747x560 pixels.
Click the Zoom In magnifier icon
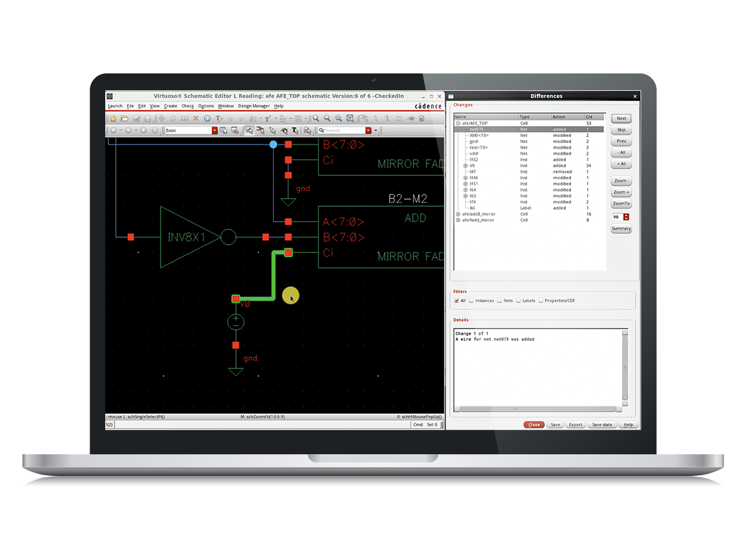pos(316,118)
